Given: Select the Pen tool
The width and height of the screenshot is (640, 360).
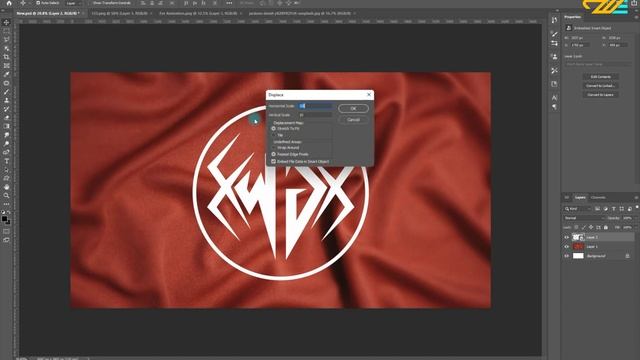Looking at the screenshot, I should coord(6,152).
